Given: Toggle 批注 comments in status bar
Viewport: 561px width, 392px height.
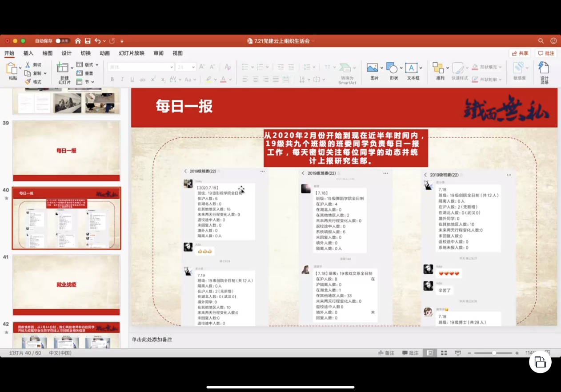Looking at the screenshot, I should pyautogui.click(x=410, y=353).
